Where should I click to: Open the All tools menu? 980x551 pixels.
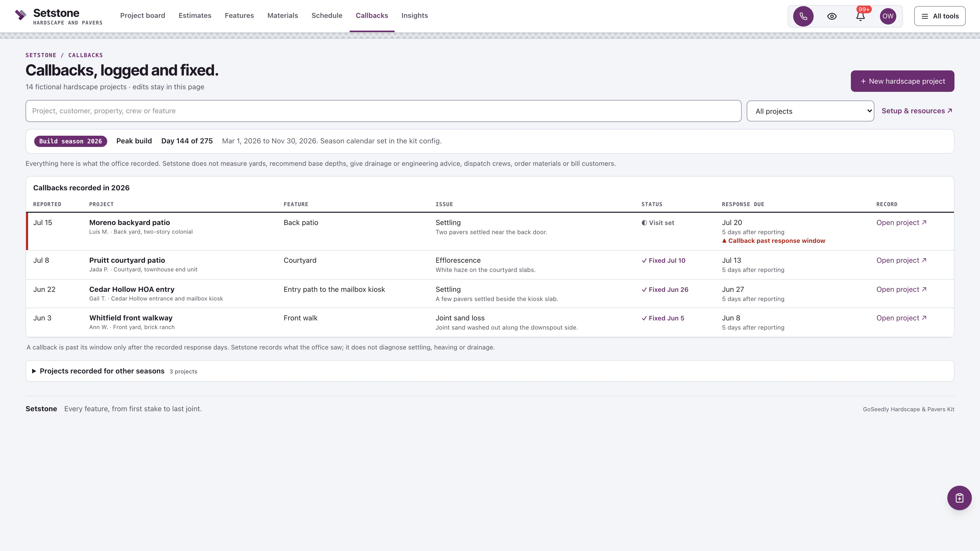(x=940, y=16)
